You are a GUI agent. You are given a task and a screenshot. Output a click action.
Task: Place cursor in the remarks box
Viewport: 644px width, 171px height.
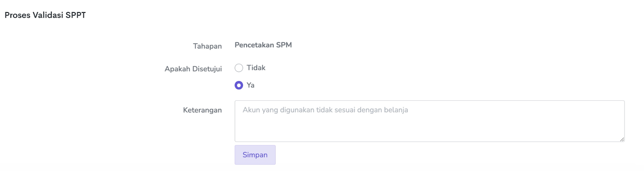click(429, 124)
